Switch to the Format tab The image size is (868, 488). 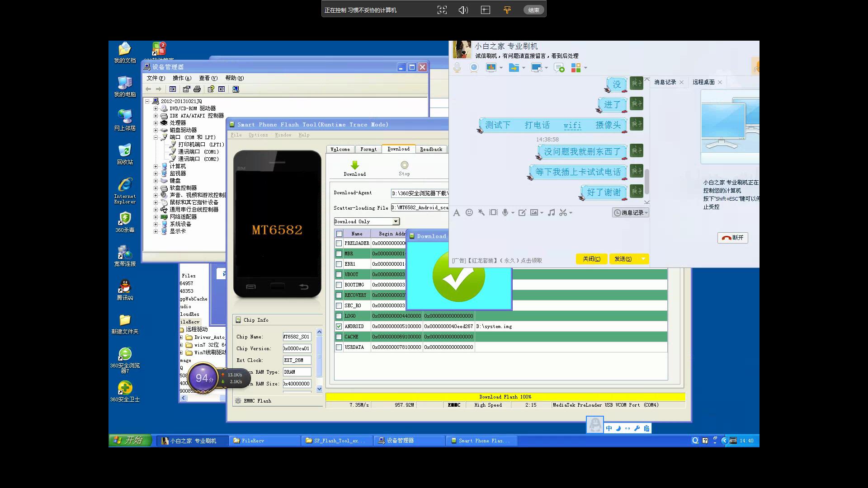tap(368, 149)
